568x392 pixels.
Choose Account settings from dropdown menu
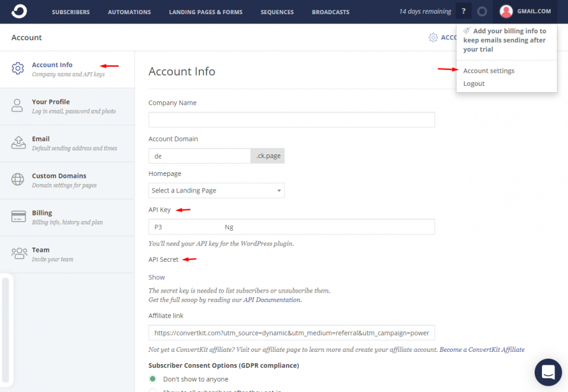tap(488, 71)
